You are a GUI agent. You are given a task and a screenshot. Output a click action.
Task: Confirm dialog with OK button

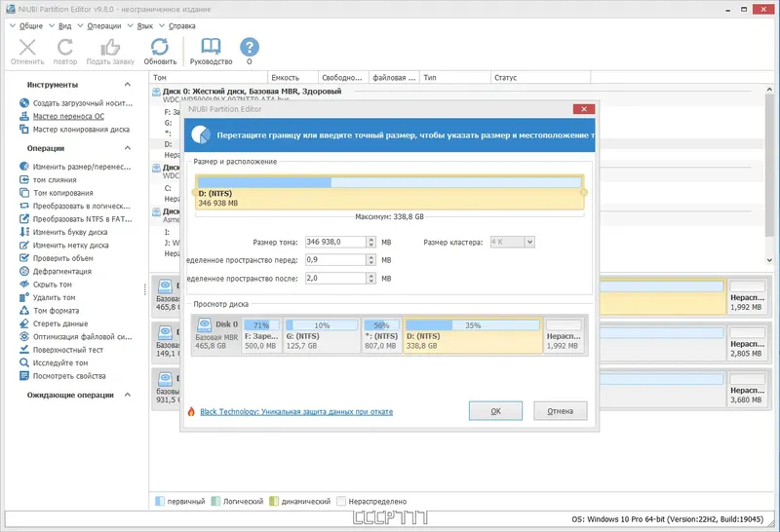tap(495, 411)
